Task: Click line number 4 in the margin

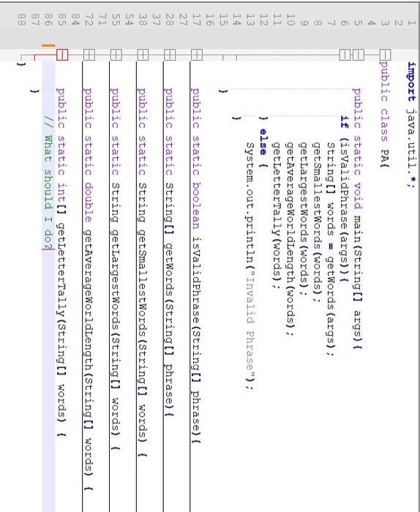Action: (x=371, y=23)
